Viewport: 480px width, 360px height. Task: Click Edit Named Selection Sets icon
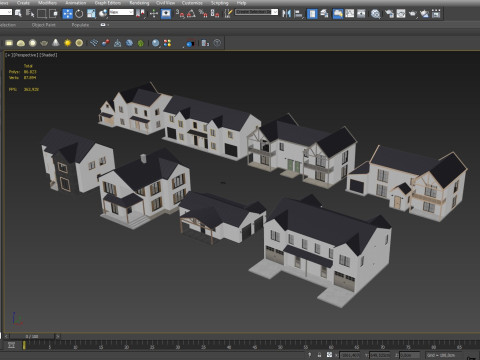[228, 13]
